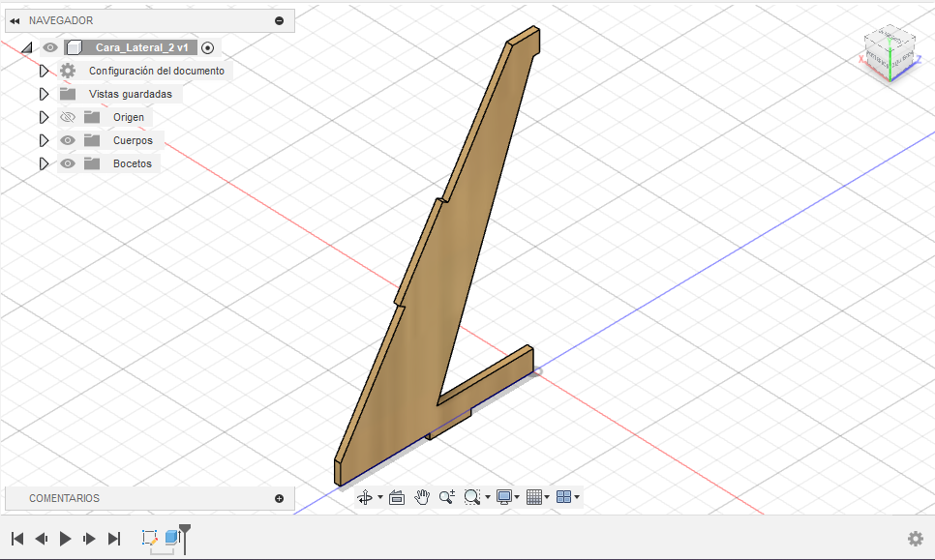Screen dimensions: 935x560
Task: Play the design timeline
Action: tap(65, 539)
